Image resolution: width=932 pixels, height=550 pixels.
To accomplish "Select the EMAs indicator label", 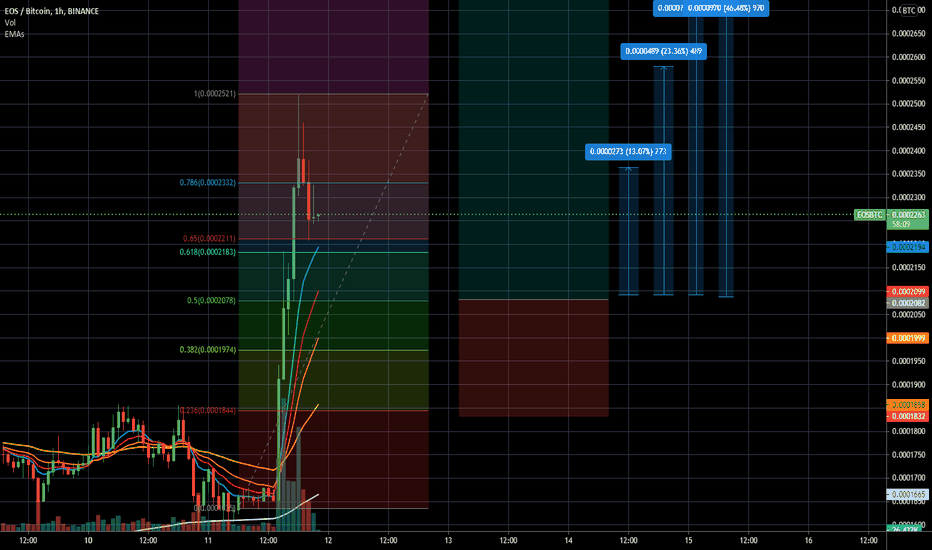I will tap(14, 34).
